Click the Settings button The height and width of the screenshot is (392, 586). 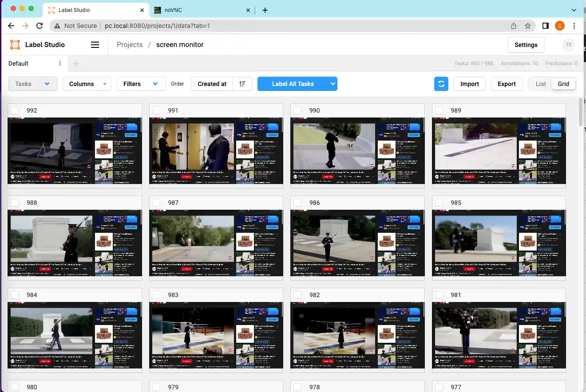(x=526, y=45)
